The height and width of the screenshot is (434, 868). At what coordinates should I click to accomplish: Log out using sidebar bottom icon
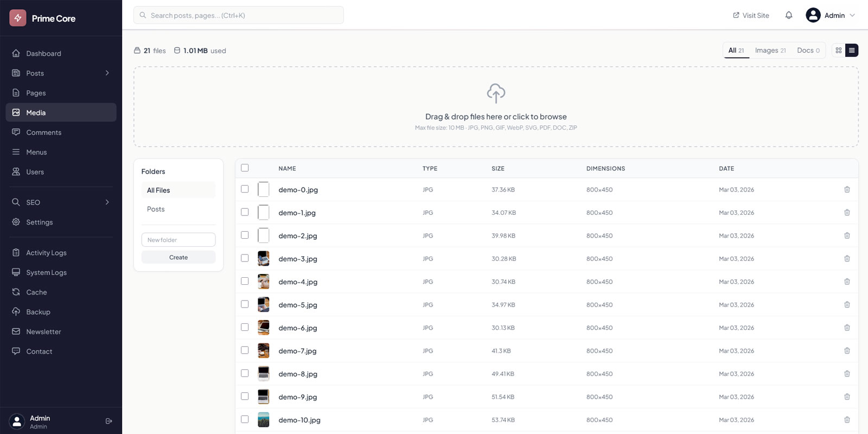108,421
